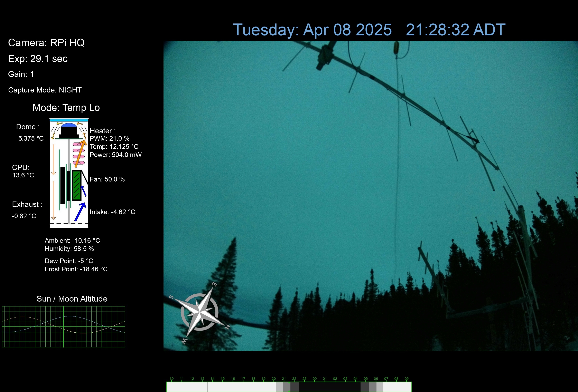The height and width of the screenshot is (392, 578).
Task: Click the green fan block
Action: 77,185
